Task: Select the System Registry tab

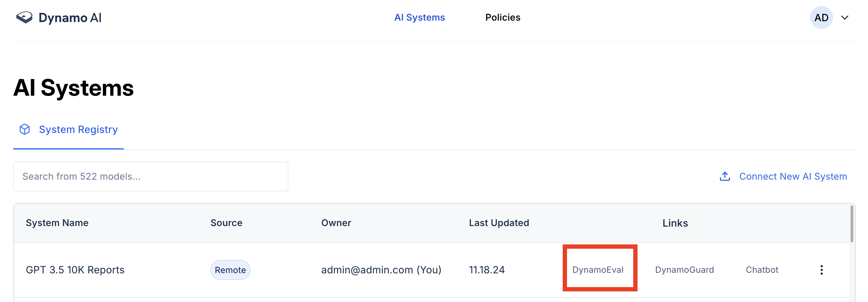Action: (x=69, y=130)
